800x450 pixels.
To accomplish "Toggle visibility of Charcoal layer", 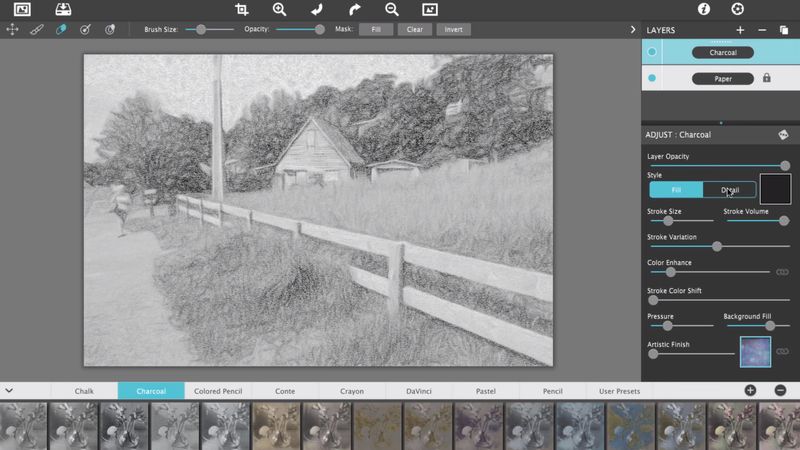I will click(x=652, y=52).
